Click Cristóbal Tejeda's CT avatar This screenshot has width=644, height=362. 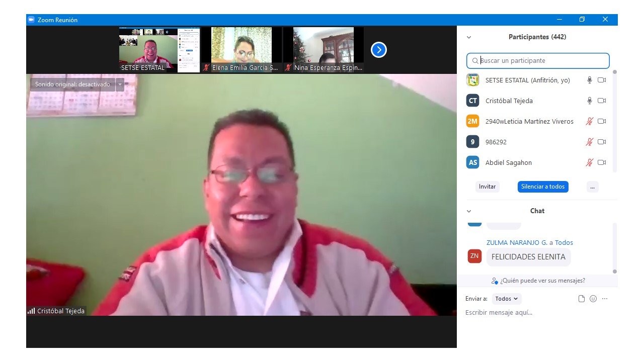472,101
